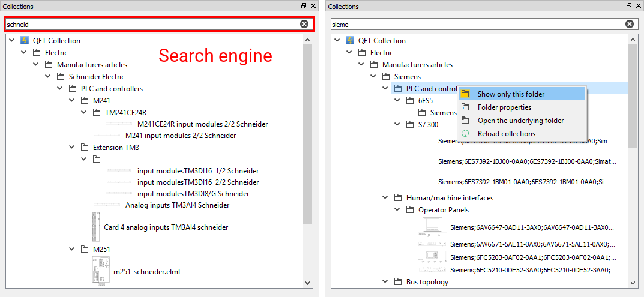644x297 pixels.
Task: Select the unnamed folder under Extension TM3
Action: 97,159
